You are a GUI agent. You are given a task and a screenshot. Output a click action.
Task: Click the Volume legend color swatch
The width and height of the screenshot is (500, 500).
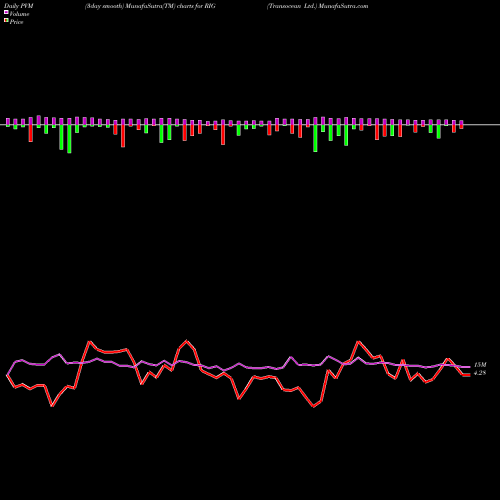pos(6,13)
